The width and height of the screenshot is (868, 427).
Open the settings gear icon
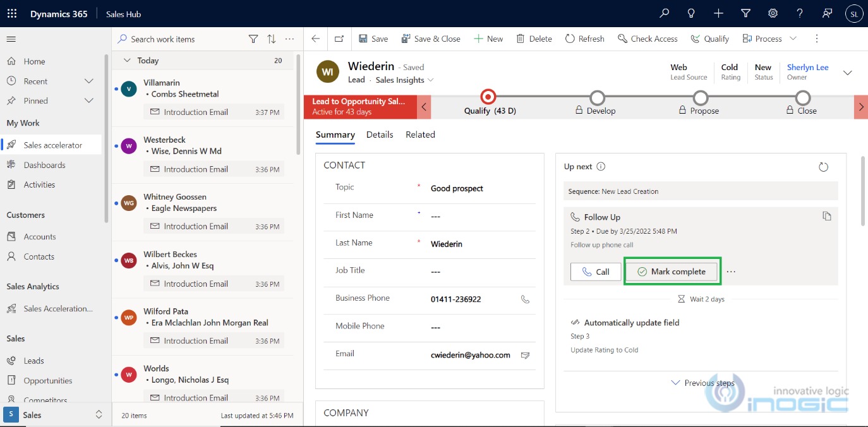pos(773,13)
